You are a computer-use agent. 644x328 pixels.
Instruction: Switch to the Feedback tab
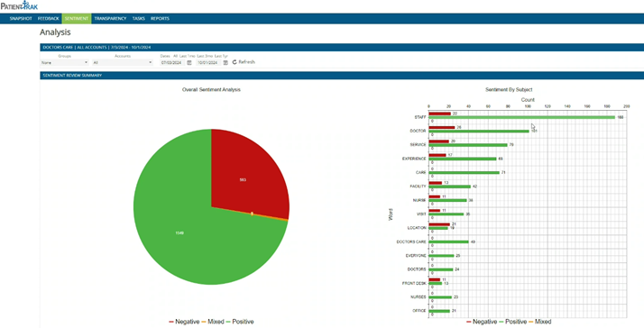pyautogui.click(x=48, y=19)
